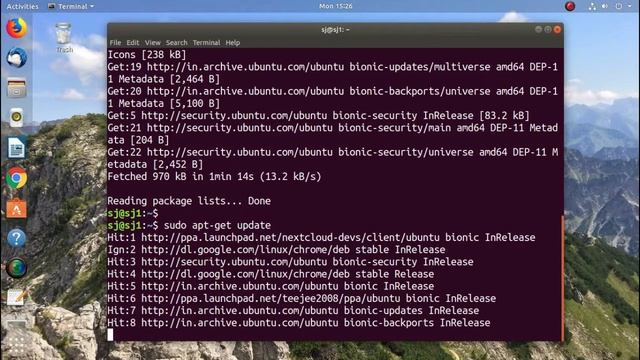This screenshot has height=360, width=640.
Task: Click the Get:19 bionic-updates/multiverse line
Action: (x=333, y=67)
